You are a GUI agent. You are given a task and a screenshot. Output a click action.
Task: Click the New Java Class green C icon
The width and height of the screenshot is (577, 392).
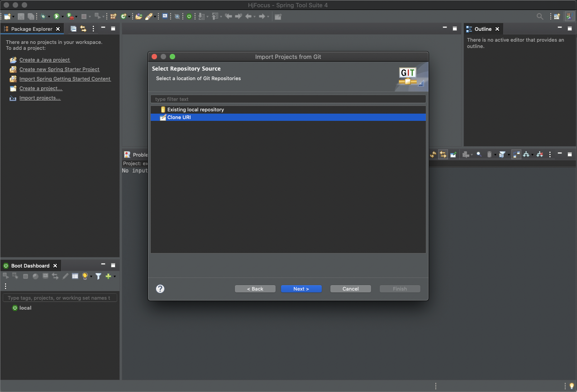pos(123,16)
